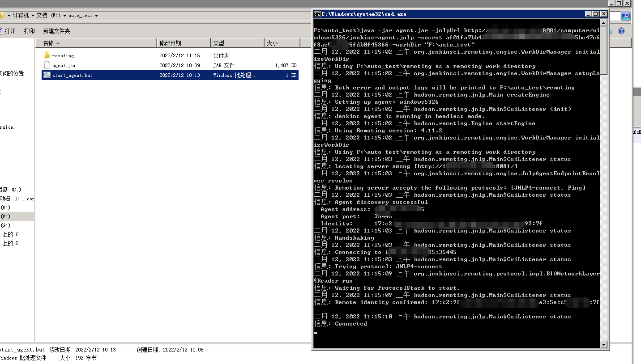The width and height of the screenshot is (641, 364).
Task: Expand the dropdown arrow after auto_test breadcrumb
Action: 96,16
